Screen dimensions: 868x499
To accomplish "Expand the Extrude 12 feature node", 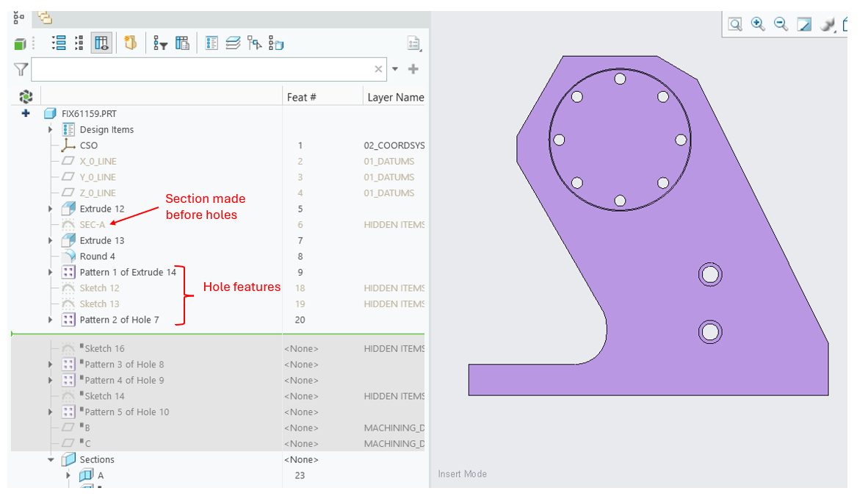I will coord(50,209).
